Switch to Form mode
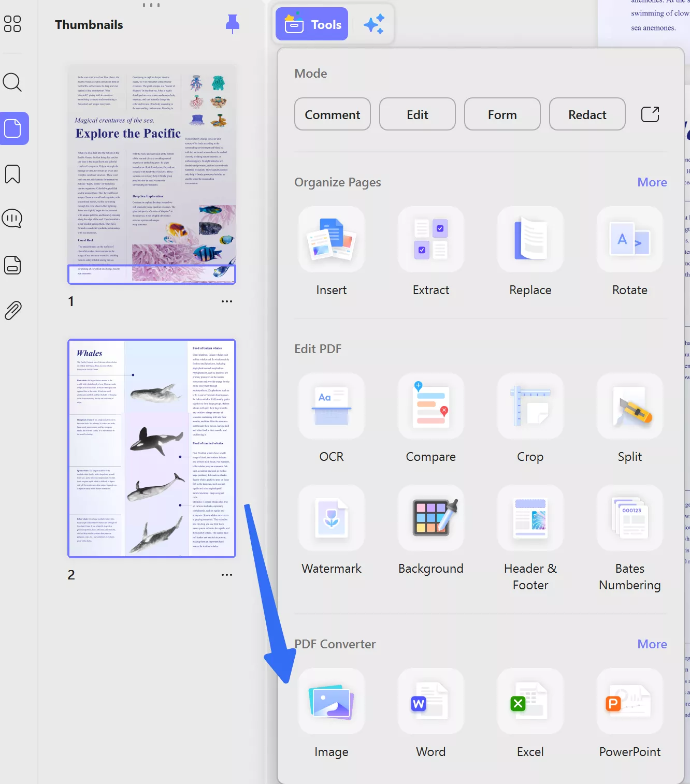 click(502, 114)
